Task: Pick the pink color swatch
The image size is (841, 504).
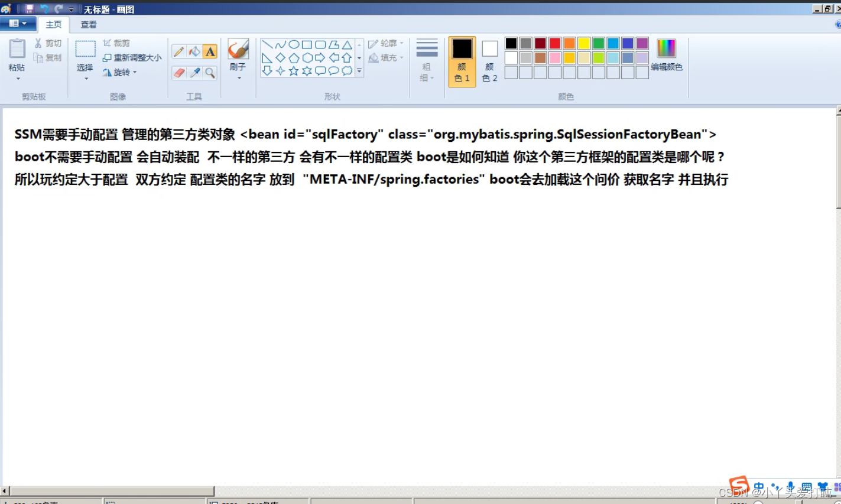Action: coord(555,58)
